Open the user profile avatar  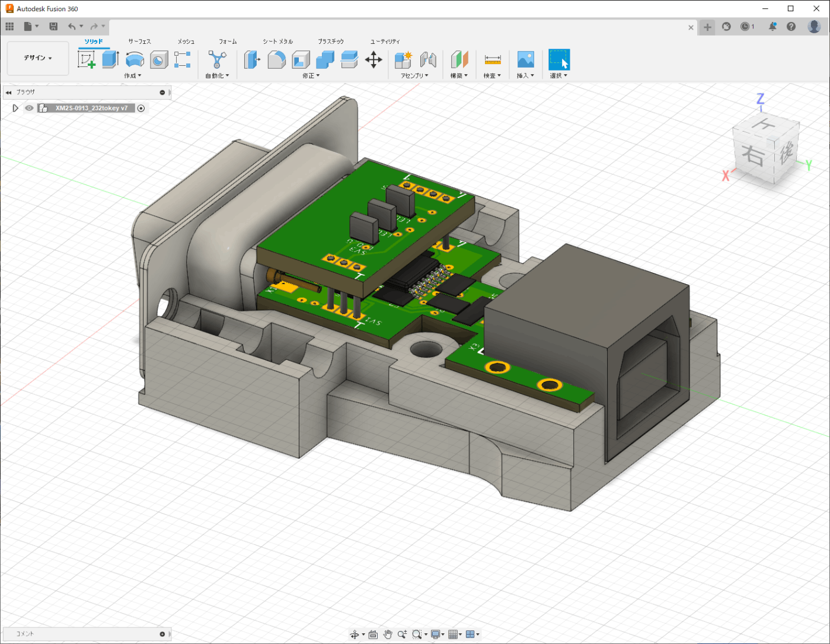point(815,26)
